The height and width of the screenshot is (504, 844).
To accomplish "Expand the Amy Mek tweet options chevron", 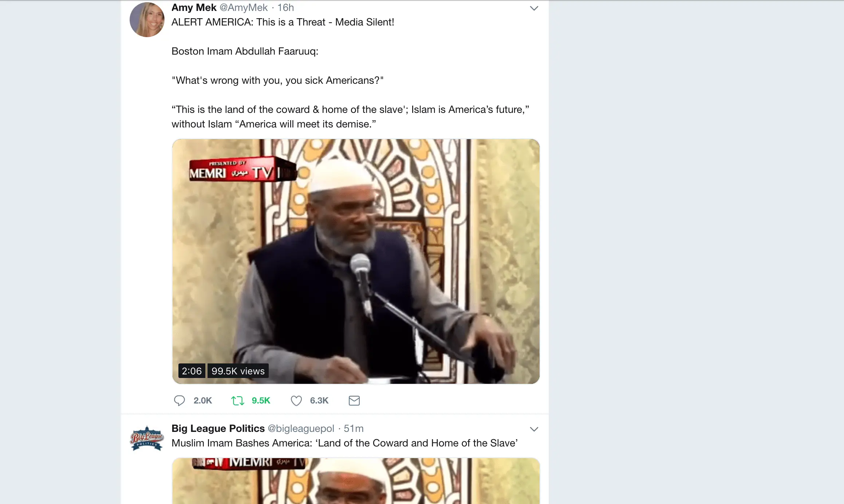I will [534, 8].
